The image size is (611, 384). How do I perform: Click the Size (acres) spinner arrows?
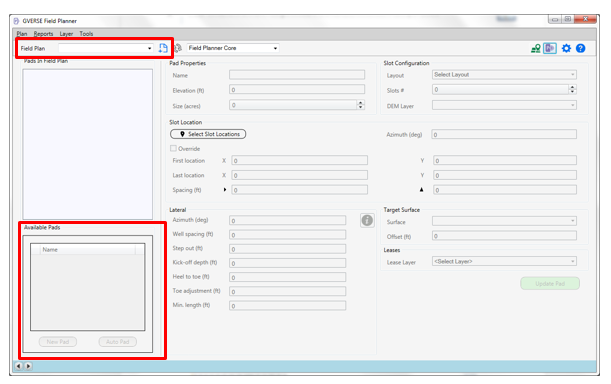click(360, 105)
